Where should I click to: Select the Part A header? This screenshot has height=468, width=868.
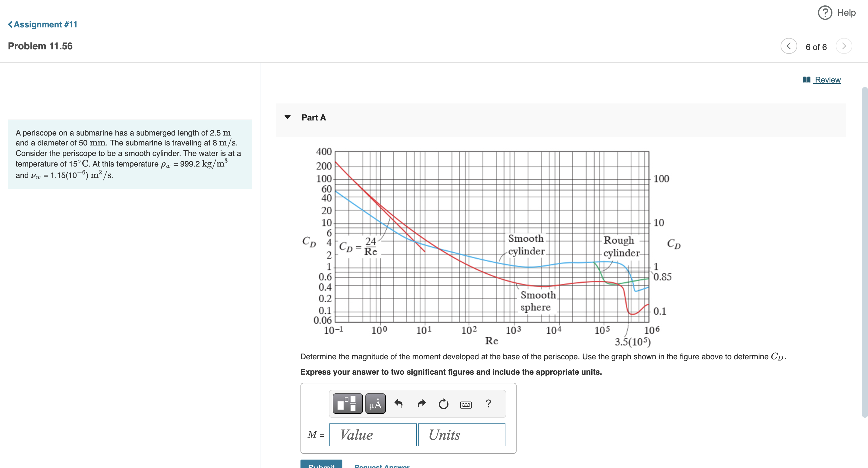click(x=313, y=117)
